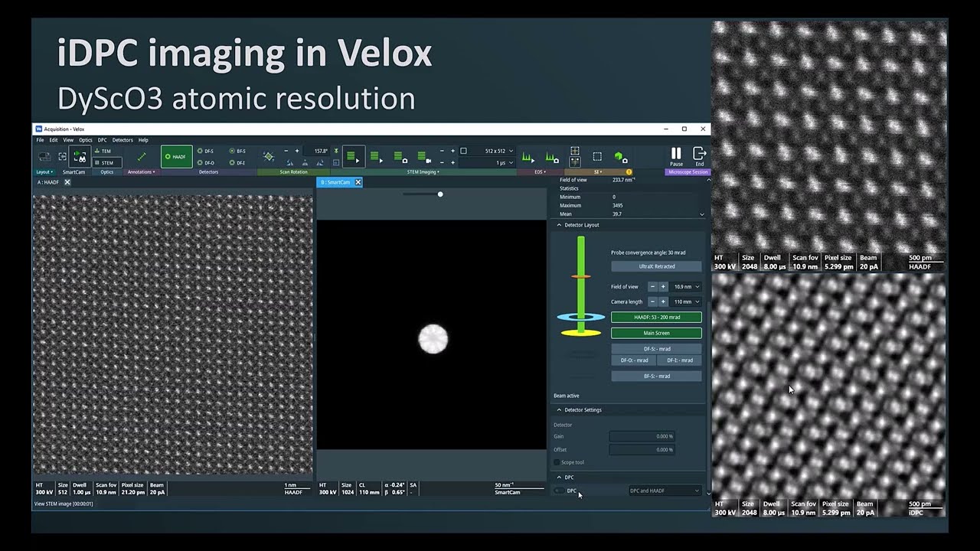Open the 10.9 nm field of view dropdown

point(687,287)
